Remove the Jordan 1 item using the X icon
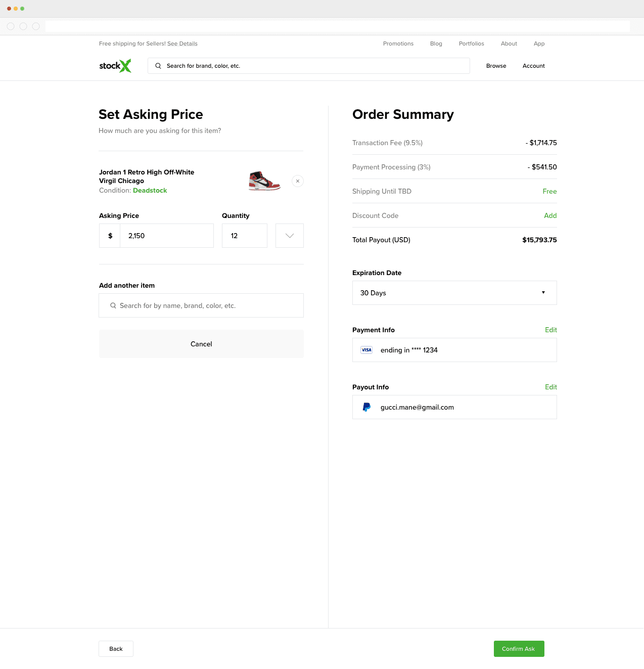This screenshot has width=644, height=669. coord(297,181)
